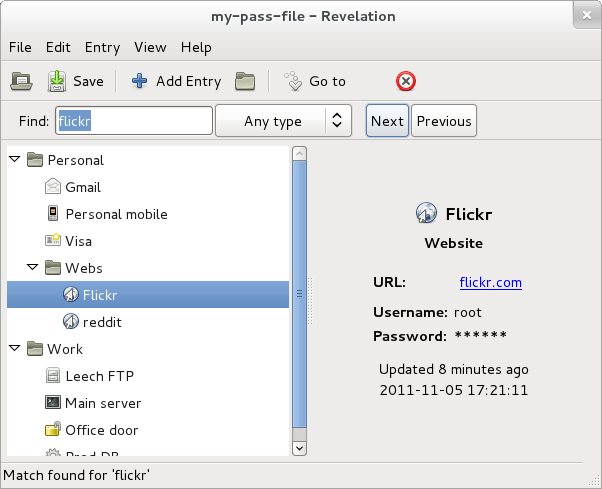This screenshot has width=602, height=489.
Task: Click the Main server terminal icon
Action: pyautogui.click(x=53, y=403)
